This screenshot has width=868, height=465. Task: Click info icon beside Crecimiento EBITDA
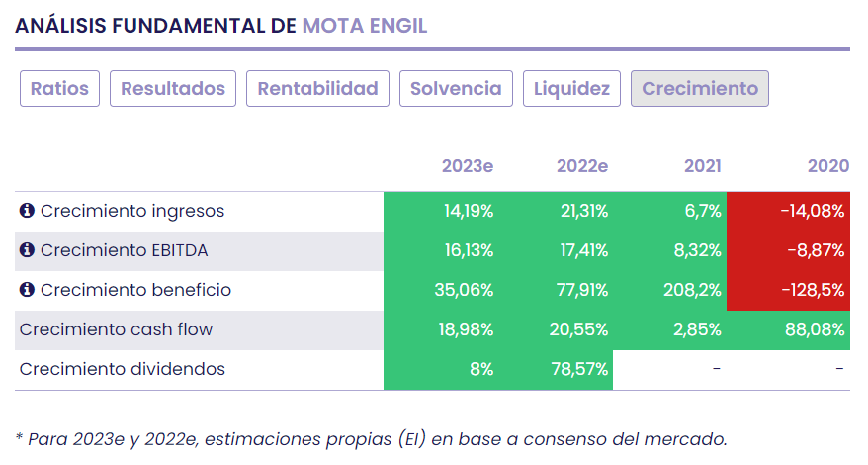pyautogui.click(x=27, y=250)
